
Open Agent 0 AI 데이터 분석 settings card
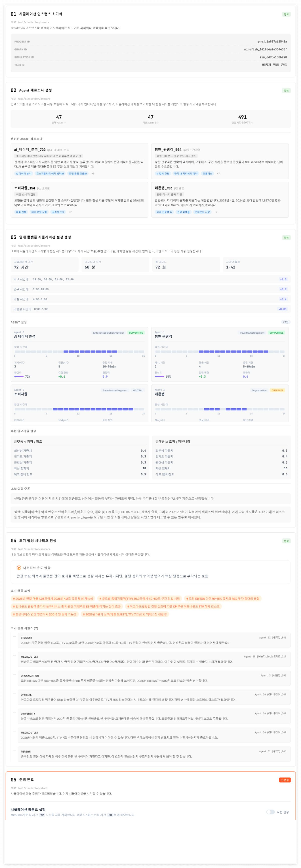click(80, 354)
